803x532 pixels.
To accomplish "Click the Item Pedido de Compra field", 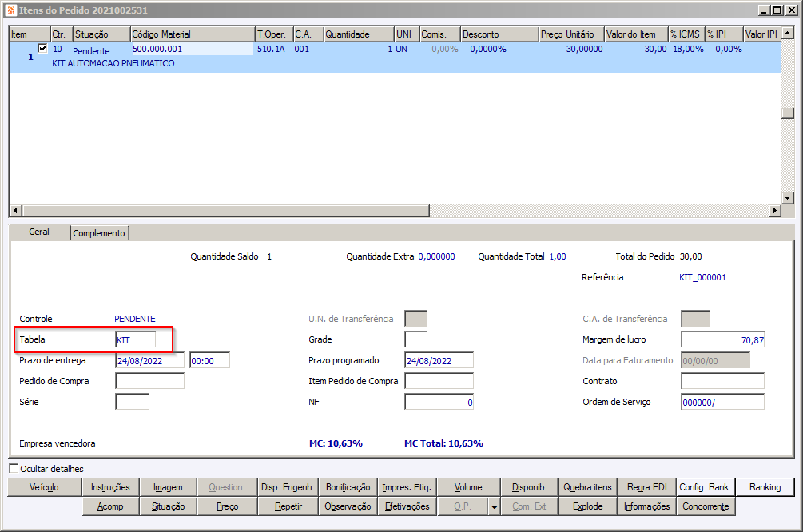I will tap(439, 382).
